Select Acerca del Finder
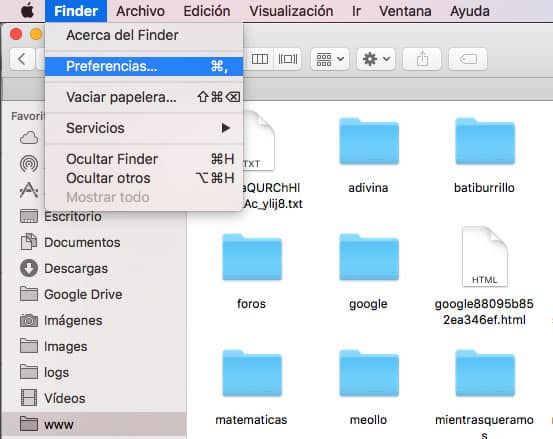 (x=144, y=35)
